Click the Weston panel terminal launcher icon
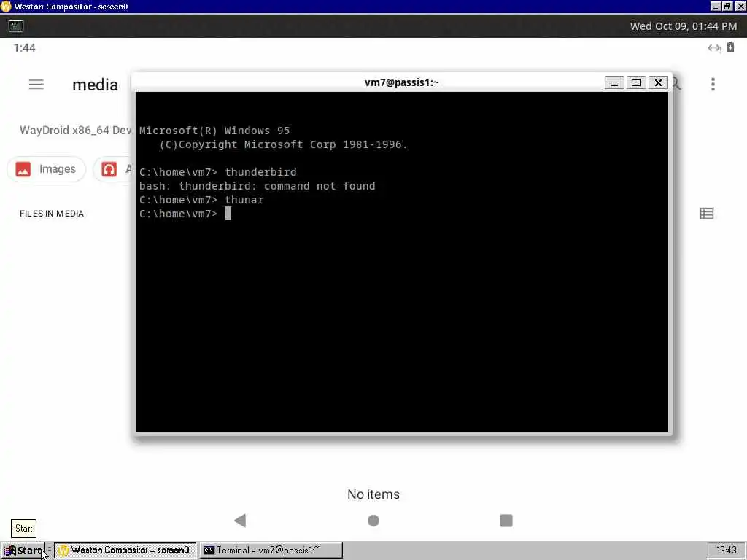The width and height of the screenshot is (747, 560). pyautogui.click(x=16, y=26)
